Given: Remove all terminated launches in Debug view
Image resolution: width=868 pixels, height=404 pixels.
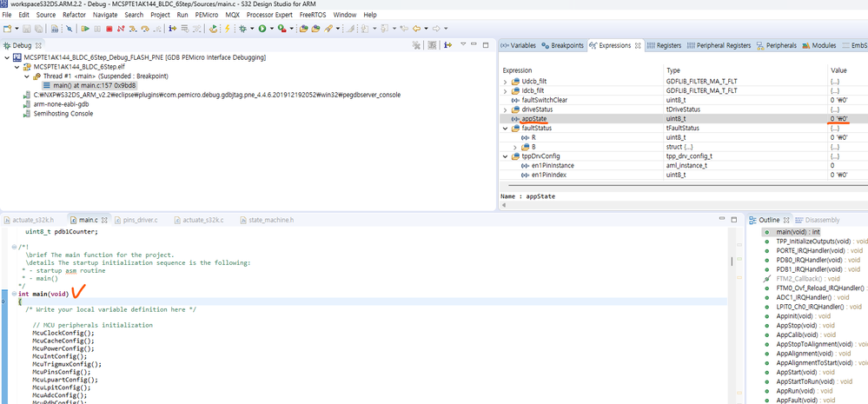Looking at the screenshot, I should [416, 45].
